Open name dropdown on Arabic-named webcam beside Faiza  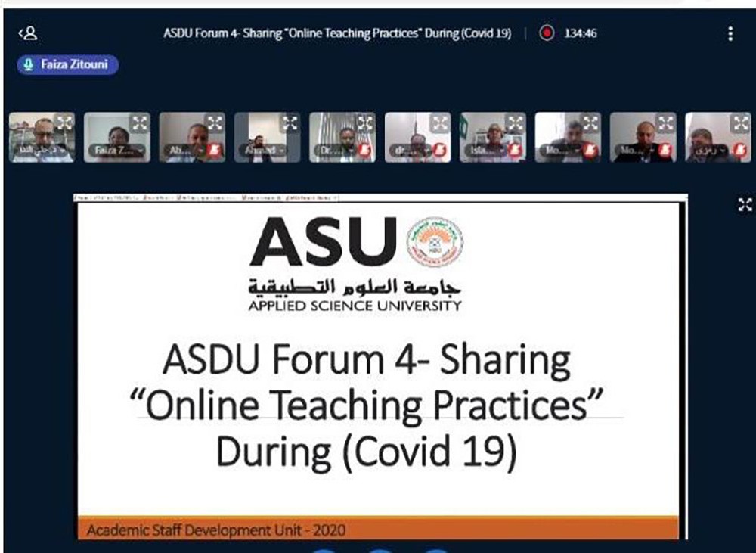[x=42, y=151]
